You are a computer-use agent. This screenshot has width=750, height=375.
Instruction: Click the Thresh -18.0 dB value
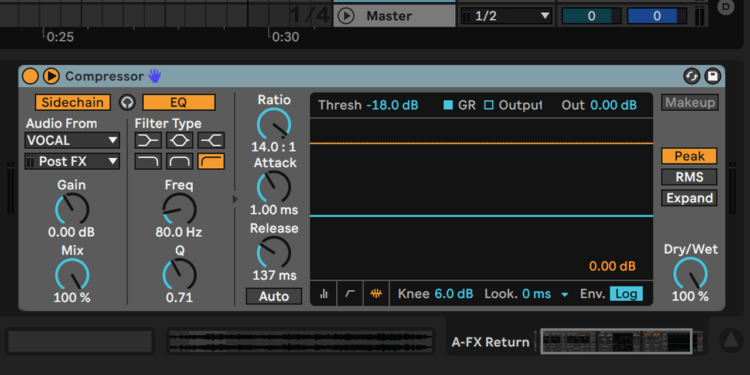click(392, 105)
